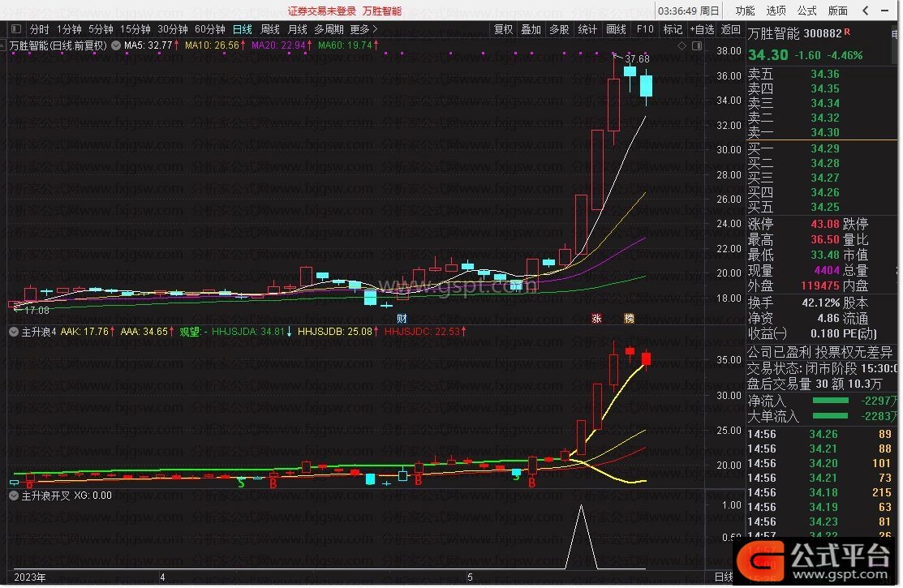Click the 净流入 green bar
Viewport: 903px width, 588px height.
tap(830, 401)
